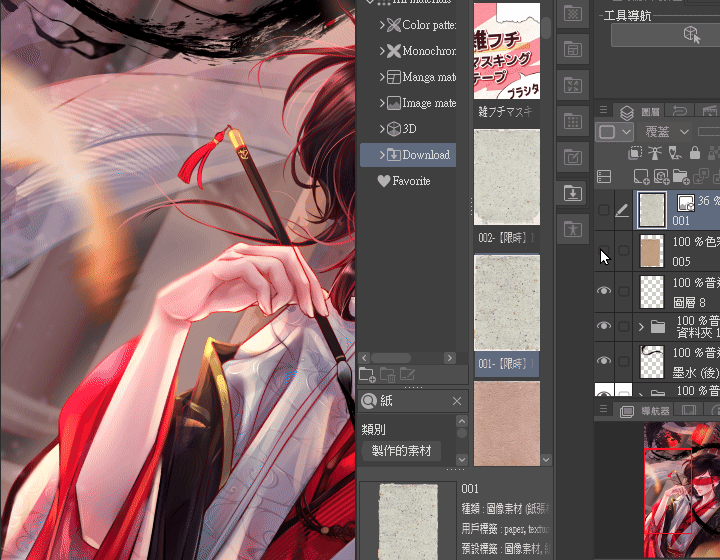
Task: Open the image material palette icon
Action: pyautogui.click(x=573, y=85)
